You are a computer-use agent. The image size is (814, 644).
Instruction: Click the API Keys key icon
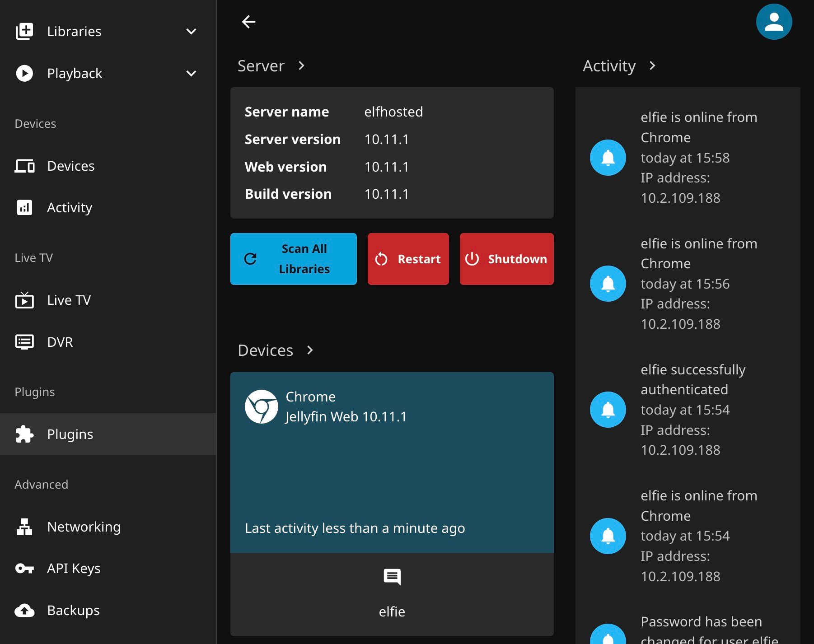coord(24,568)
